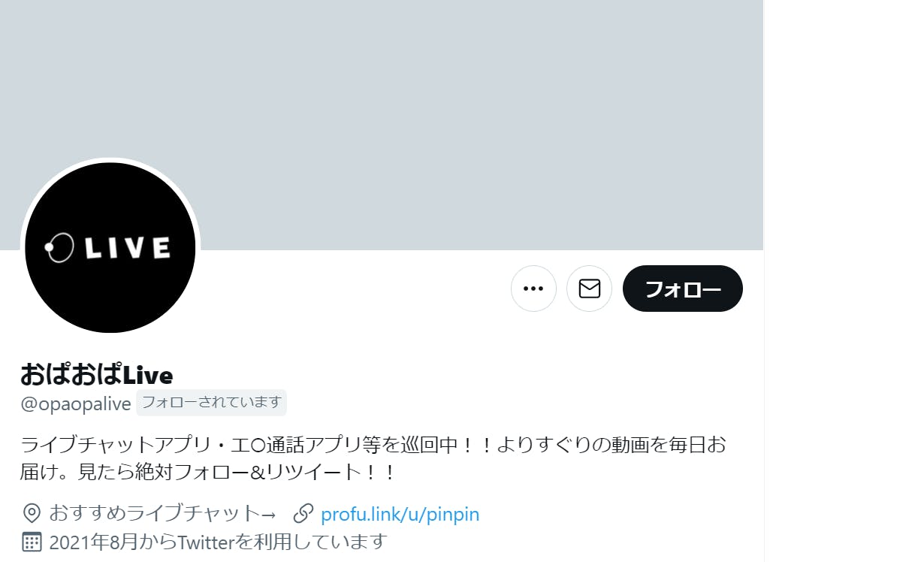Click the calendar icon near join date
The height and width of the screenshot is (562, 924).
tap(32, 541)
